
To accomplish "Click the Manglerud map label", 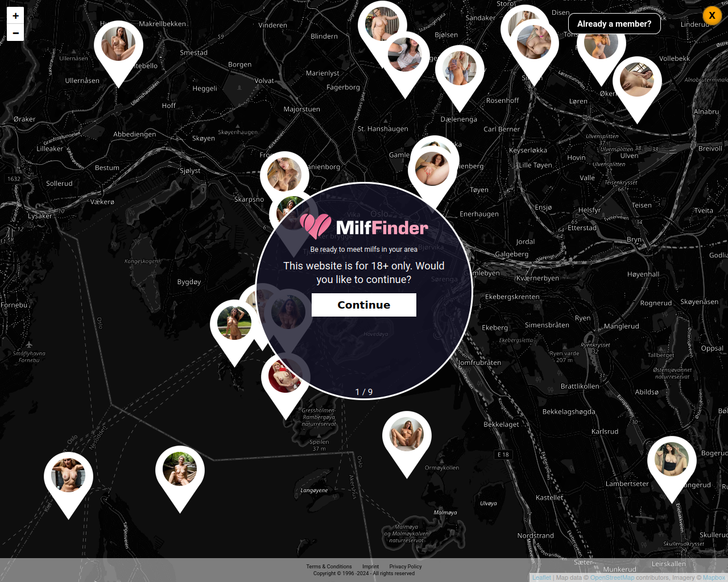I will (x=622, y=326).
